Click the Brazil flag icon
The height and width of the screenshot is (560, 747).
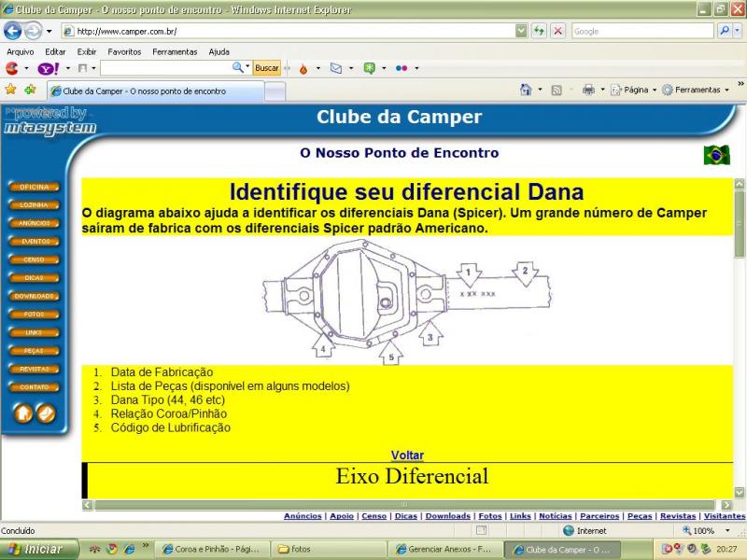pos(717,155)
